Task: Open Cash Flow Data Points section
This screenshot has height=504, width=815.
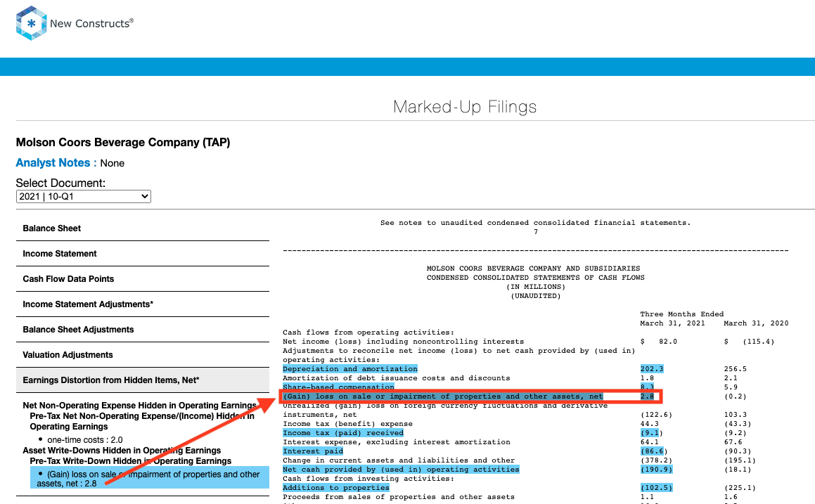Action: (68, 279)
